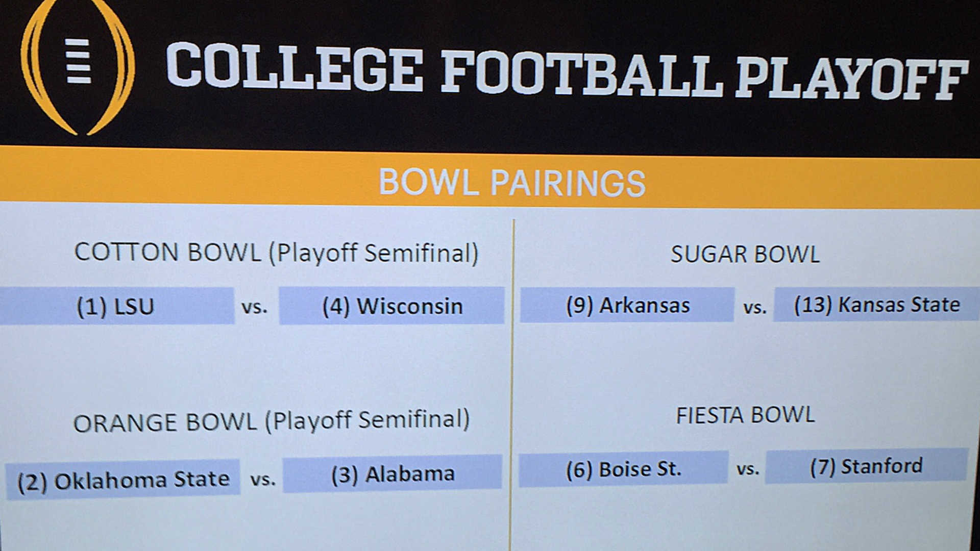Click the vs. between Arkansas and Kansas State
The width and height of the screenshot is (980, 551).
[755, 308]
